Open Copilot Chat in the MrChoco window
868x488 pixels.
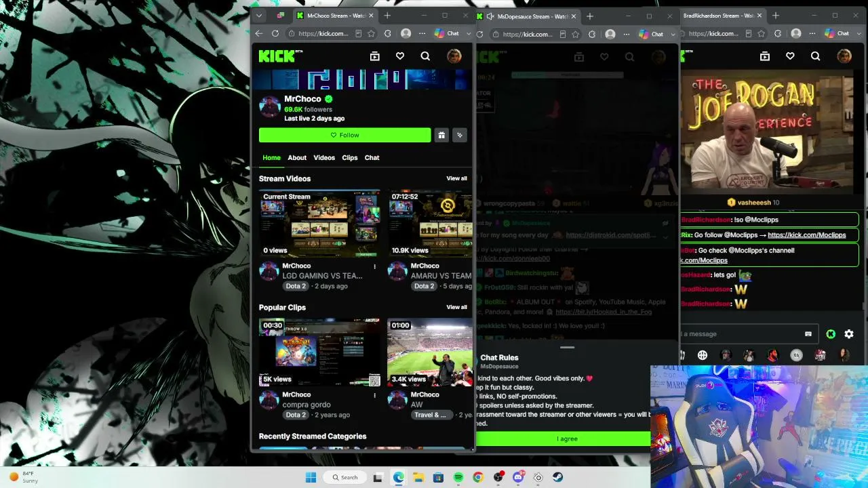(447, 33)
